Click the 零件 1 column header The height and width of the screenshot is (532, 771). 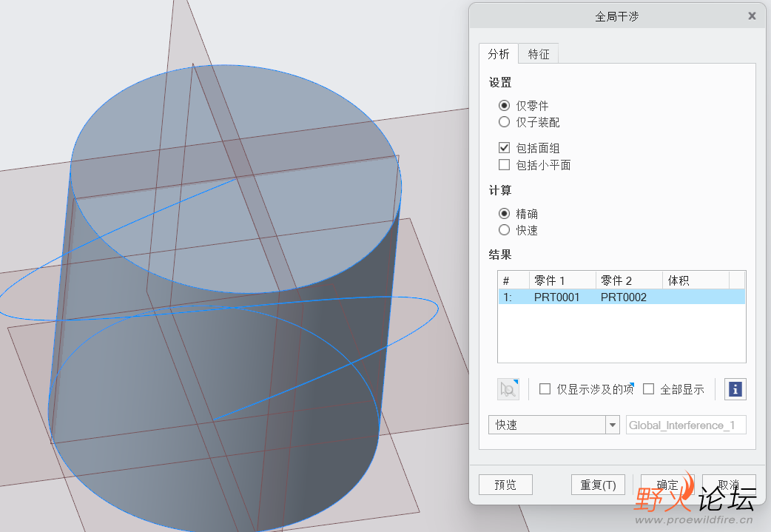(562, 280)
